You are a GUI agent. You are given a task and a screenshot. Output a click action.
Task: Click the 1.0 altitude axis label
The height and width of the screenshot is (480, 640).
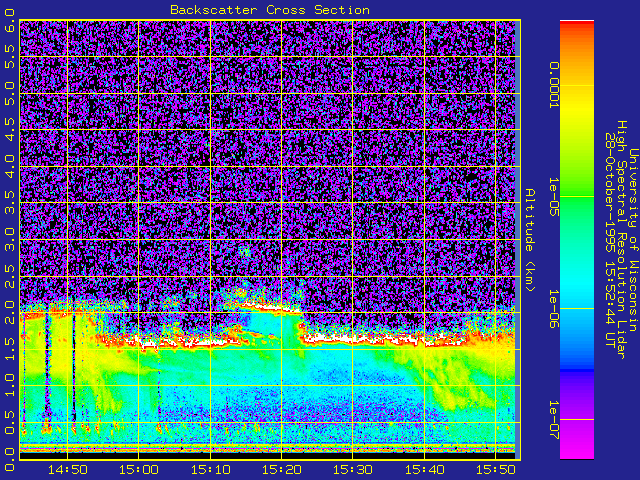pyautogui.click(x=9, y=385)
